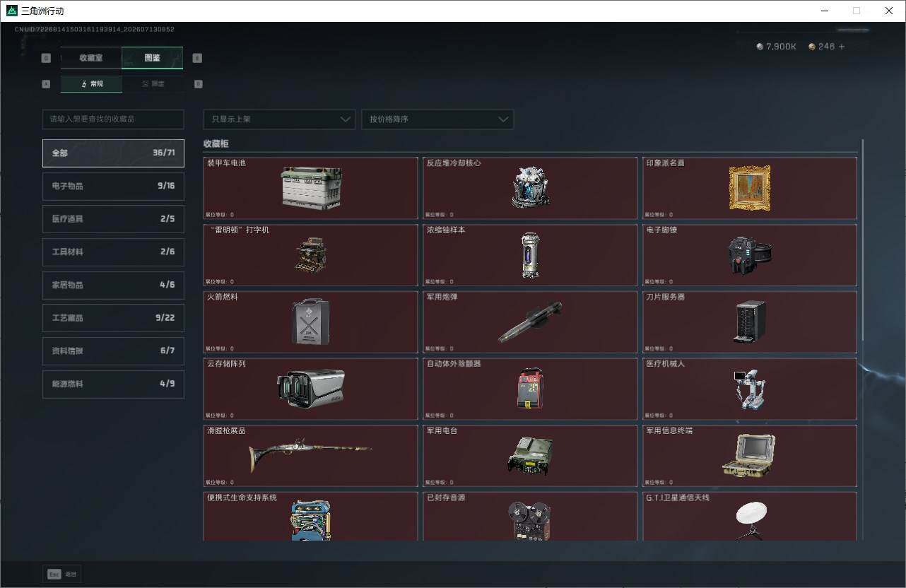The image size is (906, 588).
Task: Switch to the 收藏室 tab
Action: pyautogui.click(x=91, y=58)
